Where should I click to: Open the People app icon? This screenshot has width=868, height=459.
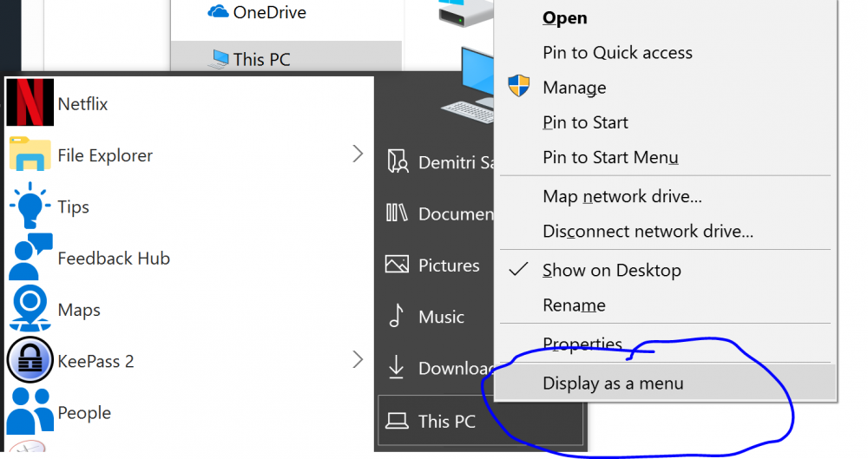pyautogui.click(x=30, y=412)
